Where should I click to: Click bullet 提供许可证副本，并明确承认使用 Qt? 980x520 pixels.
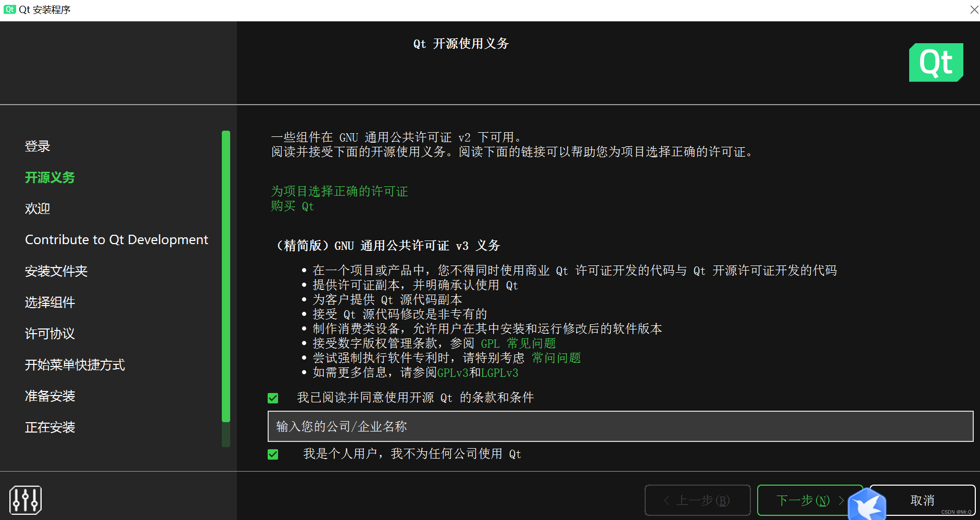pos(416,285)
